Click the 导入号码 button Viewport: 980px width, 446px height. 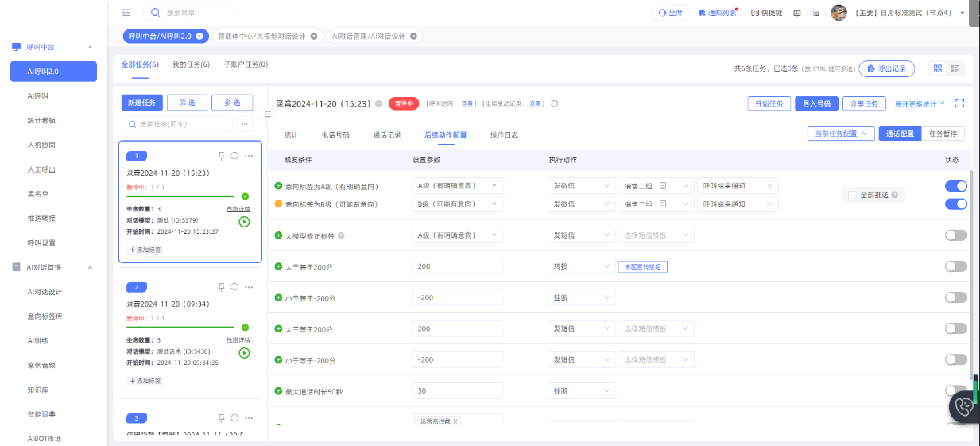tap(816, 103)
